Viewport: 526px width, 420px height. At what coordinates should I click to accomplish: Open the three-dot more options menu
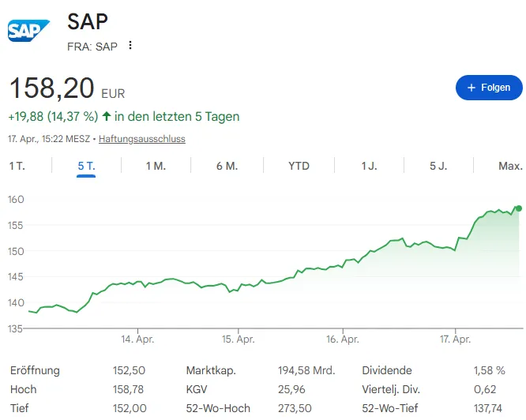point(130,46)
